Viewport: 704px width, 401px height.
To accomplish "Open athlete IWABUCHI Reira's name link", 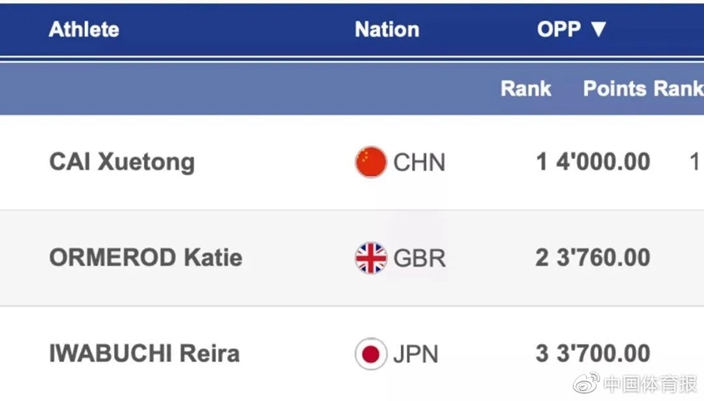I will (x=144, y=353).
